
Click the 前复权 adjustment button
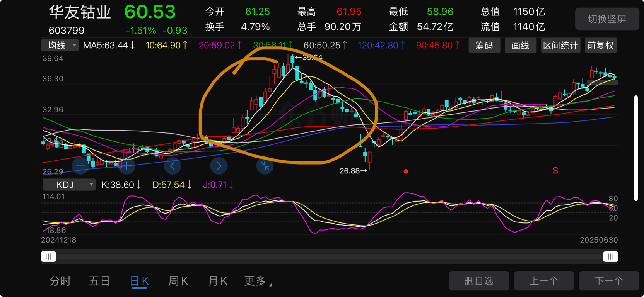(600, 46)
